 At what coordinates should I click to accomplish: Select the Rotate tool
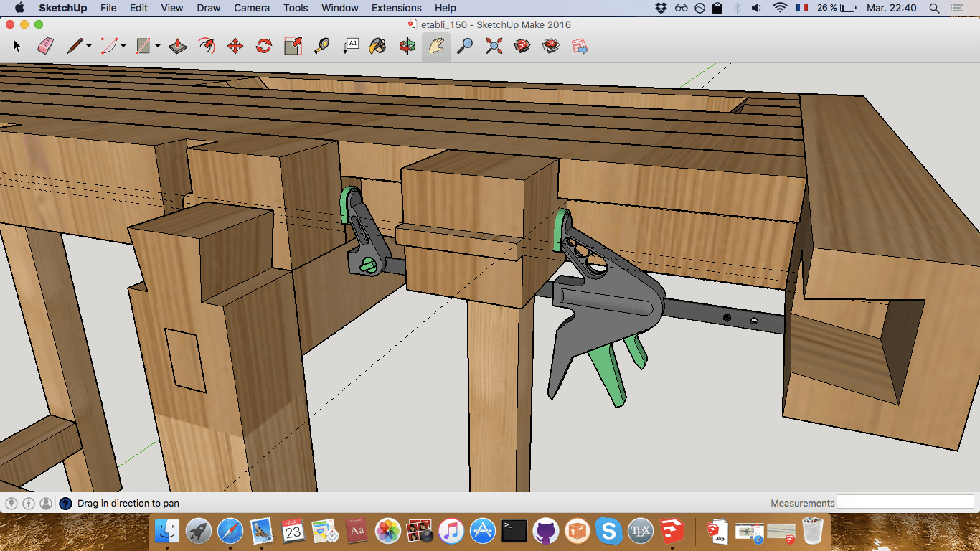click(264, 47)
